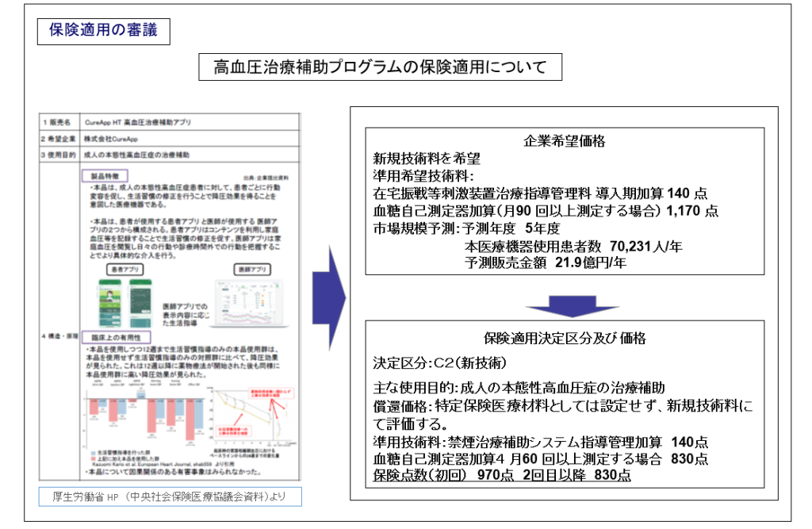Click the underlined 保険点数(初回) 970点 line
Viewport: 812px width, 529px height.
501,477
